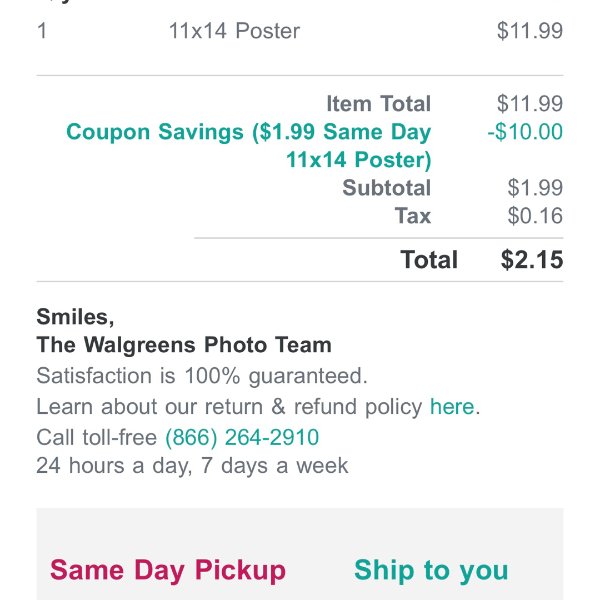This screenshot has width=600, height=600.
Task: Click the $11.99 poster price
Action: (x=530, y=31)
